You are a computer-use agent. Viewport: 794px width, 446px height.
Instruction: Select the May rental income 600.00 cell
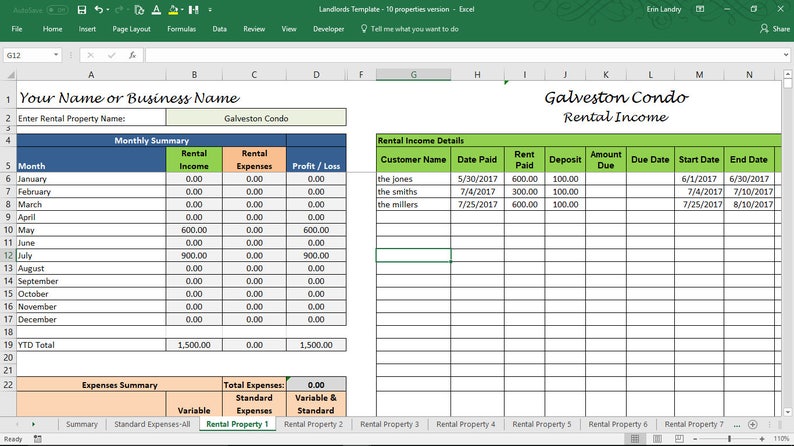click(x=194, y=230)
